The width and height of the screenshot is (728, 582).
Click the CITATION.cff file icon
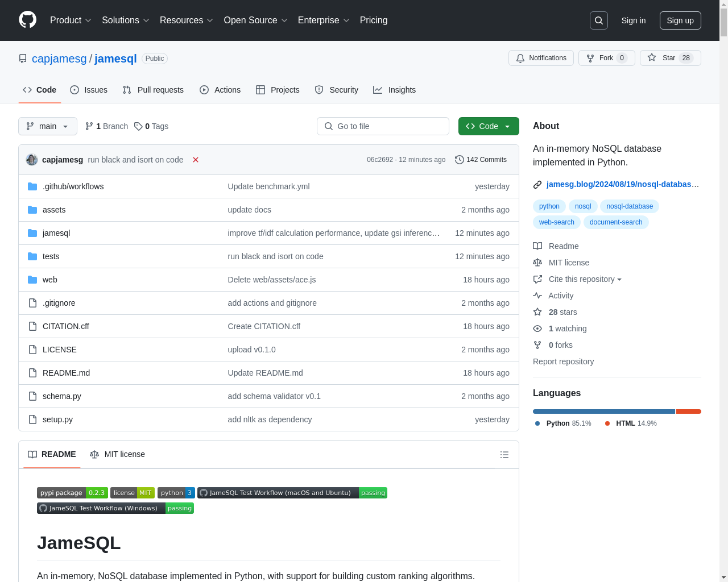coord(32,326)
